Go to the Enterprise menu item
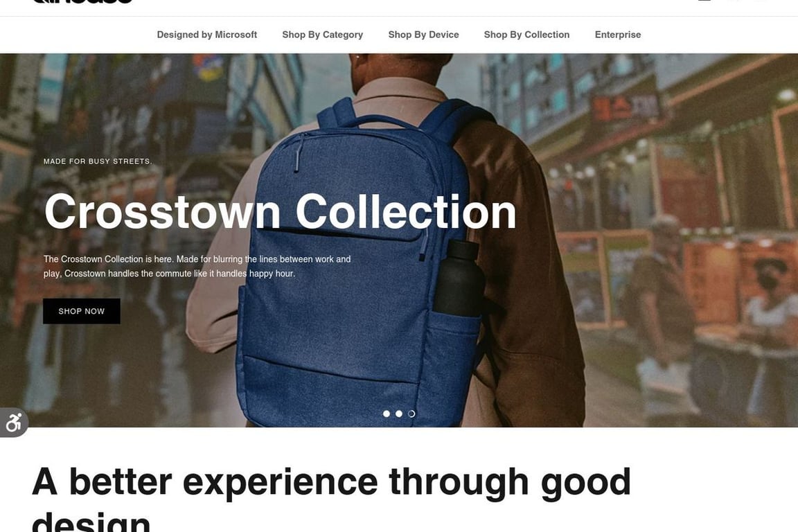The width and height of the screenshot is (798, 532). (618, 35)
